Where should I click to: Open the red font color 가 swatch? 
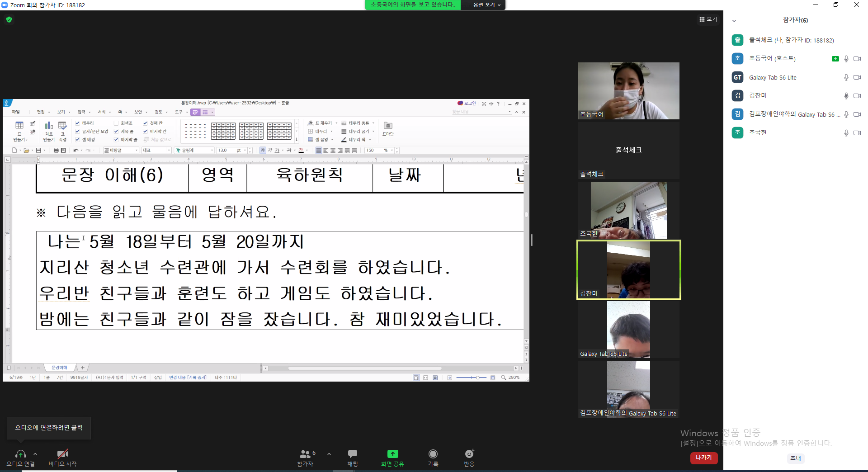click(x=301, y=150)
